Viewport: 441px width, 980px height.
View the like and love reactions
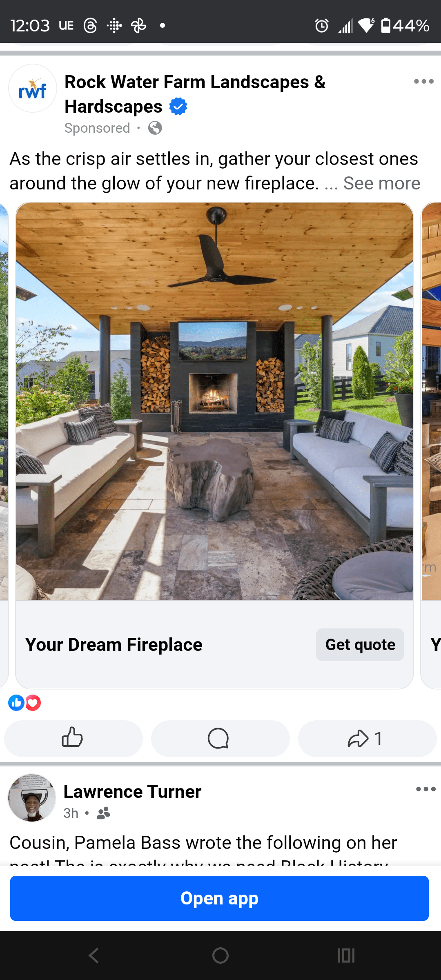(24, 703)
